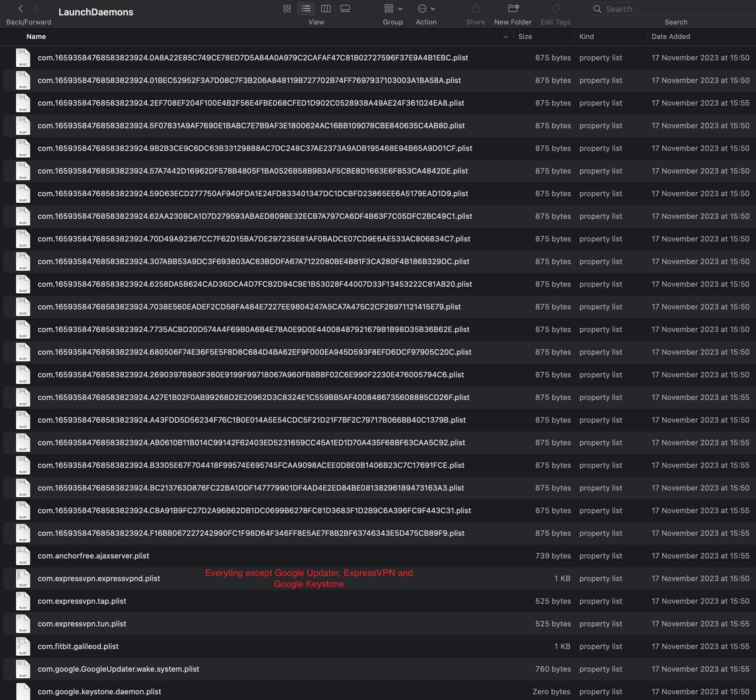Select the com.fitbit.galileod.plist file icon
This screenshot has height=700, width=756.
(x=23, y=647)
